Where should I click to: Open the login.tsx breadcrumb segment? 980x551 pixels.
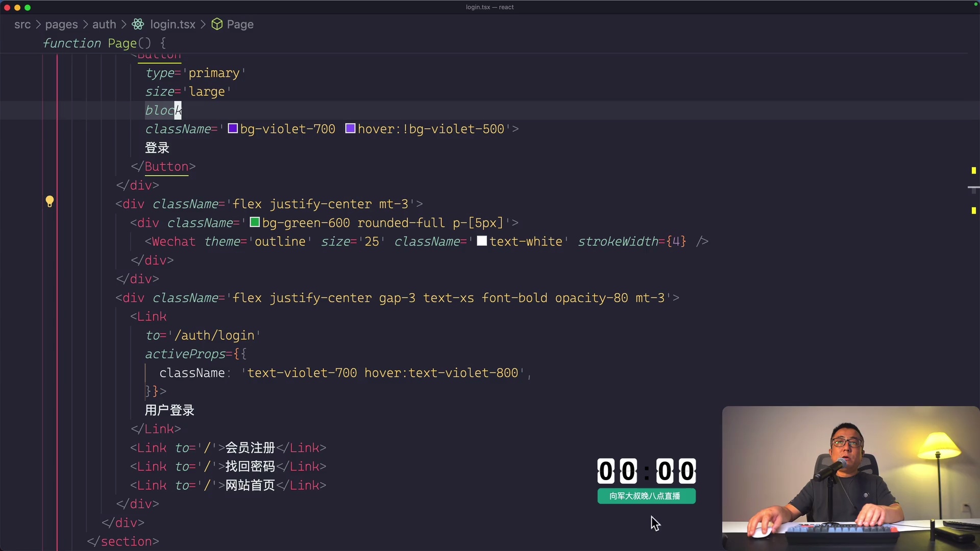pyautogui.click(x=173, y=24)
